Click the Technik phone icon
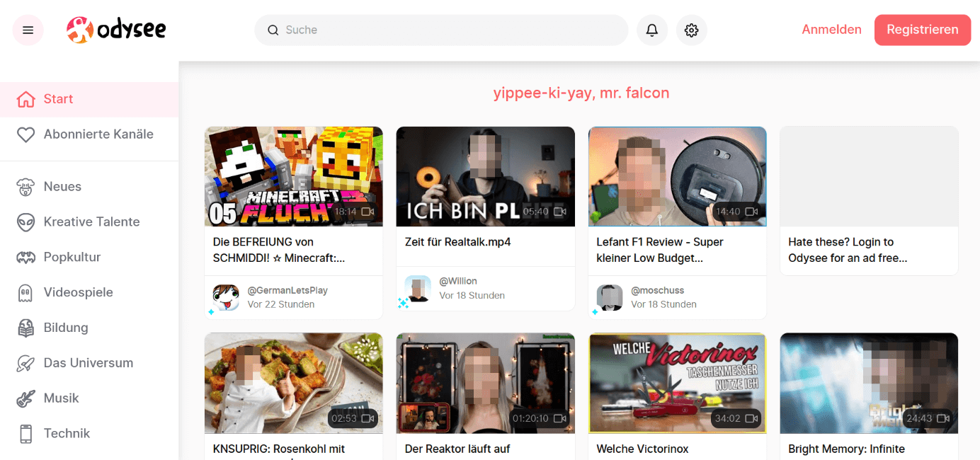This screenshot has height=460, width=980. point(25,434)
